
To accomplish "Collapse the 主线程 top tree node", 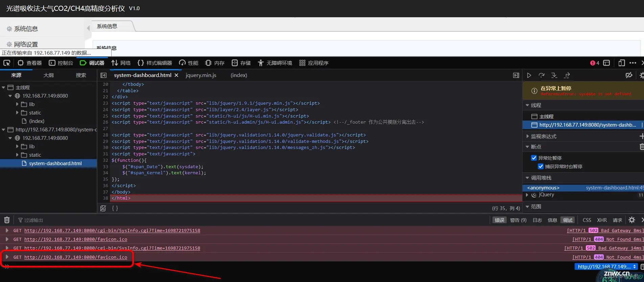I will point(3,87).
